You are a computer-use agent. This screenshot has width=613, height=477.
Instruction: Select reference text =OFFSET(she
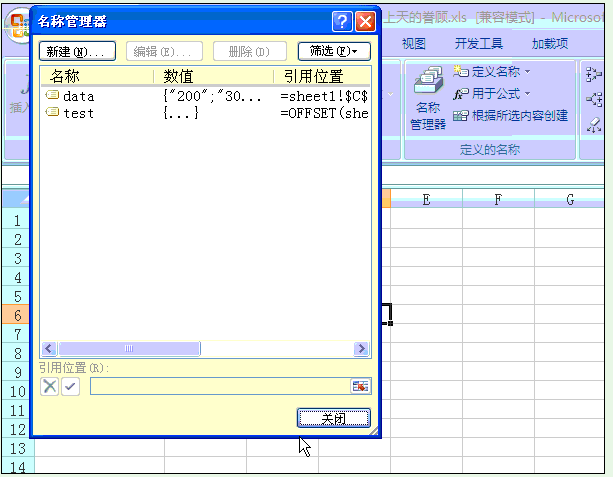coord(324,113)
